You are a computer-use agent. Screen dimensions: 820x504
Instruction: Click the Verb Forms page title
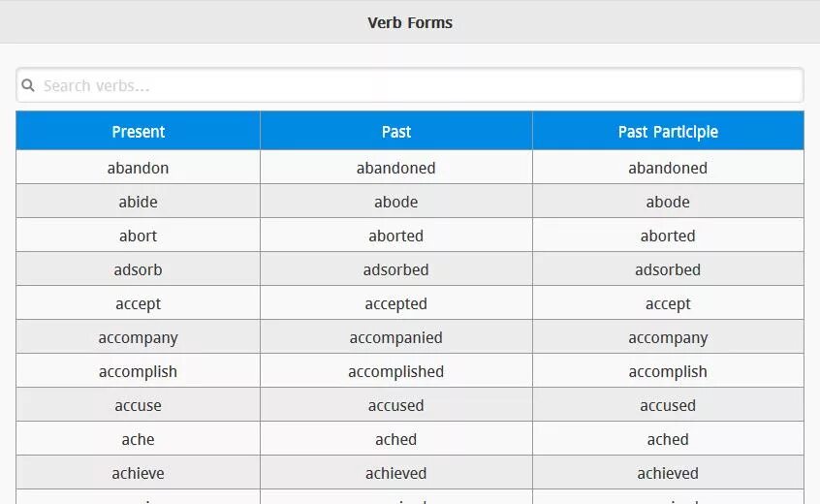point(410,22)
